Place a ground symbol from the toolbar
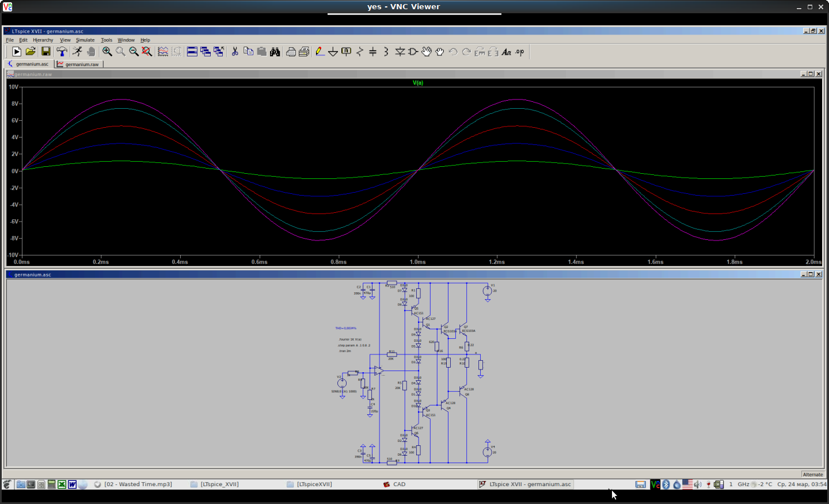This screenshot has width=829, height=504. (333, 52)
